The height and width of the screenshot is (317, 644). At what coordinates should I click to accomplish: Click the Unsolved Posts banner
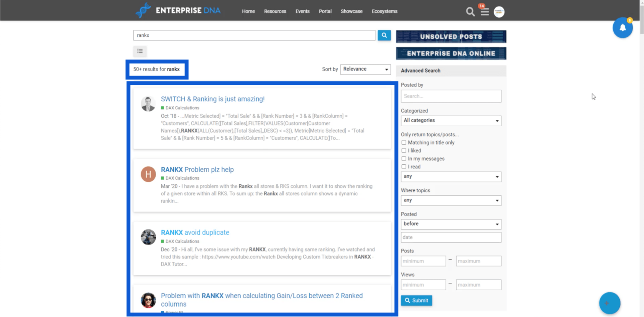point(451,36)
